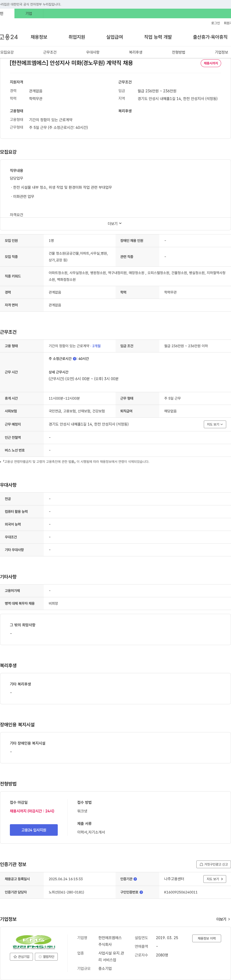Click the 이력서,자기소개서 submission documents text
The height and width of the screenshot is (980, 231).
coord(91,832)
